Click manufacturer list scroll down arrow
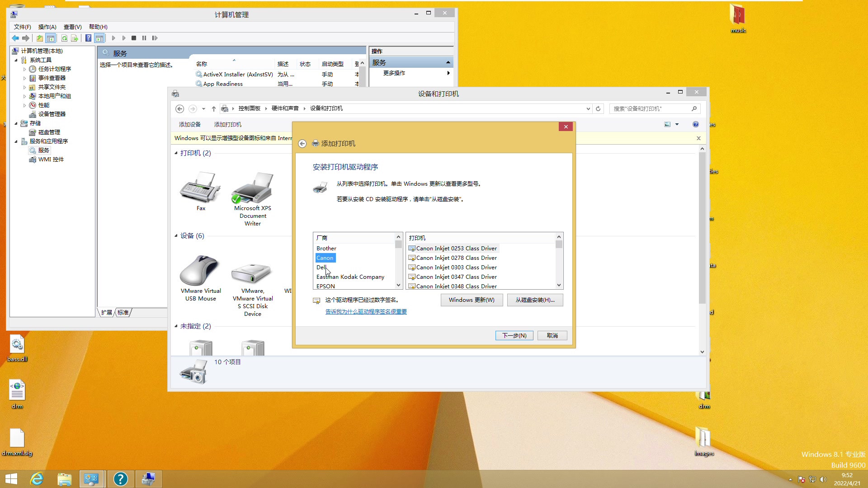868x488 pixels. (398, 285)
